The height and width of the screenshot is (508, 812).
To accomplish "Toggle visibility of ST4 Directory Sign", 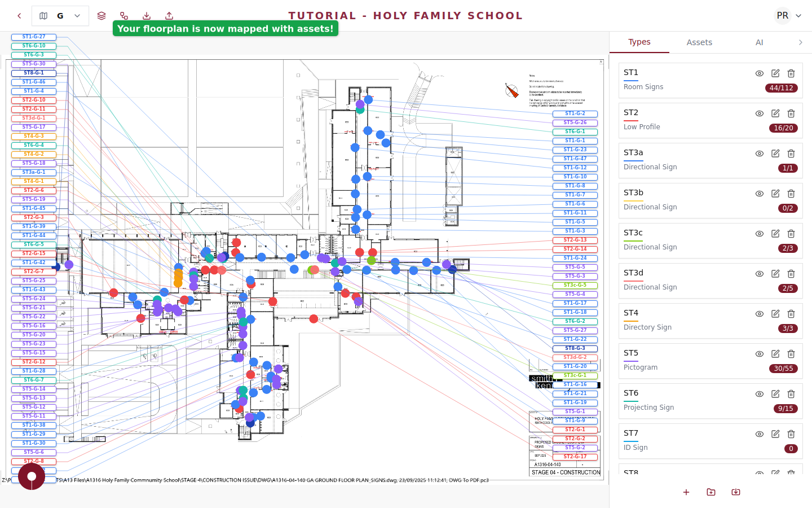I will tap(760, 314).
